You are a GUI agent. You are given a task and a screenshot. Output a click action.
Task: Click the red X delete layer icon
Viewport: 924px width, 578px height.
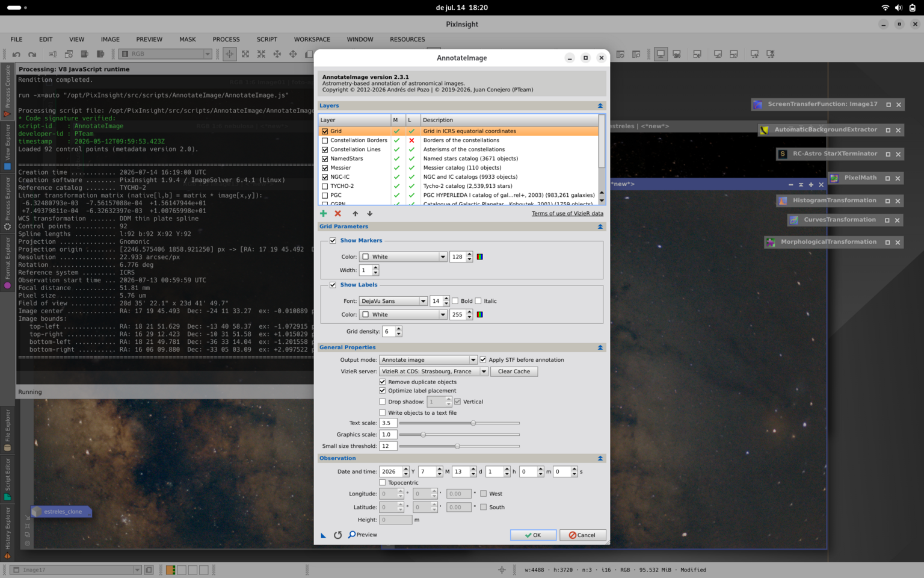[x=338, y=213]
